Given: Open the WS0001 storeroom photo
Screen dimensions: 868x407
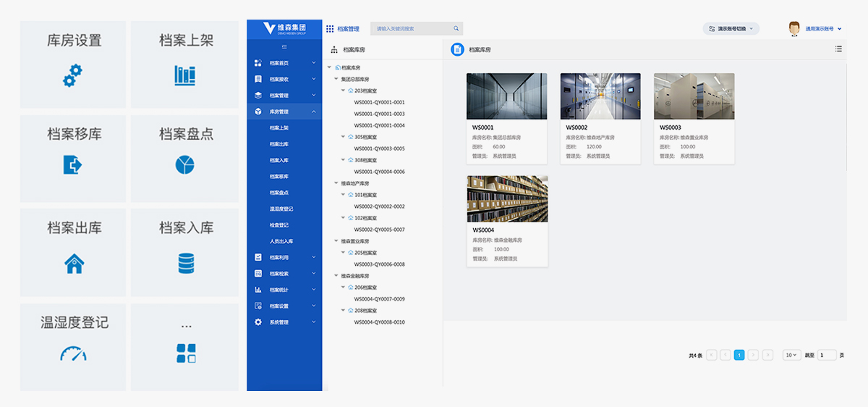Looking at the screenshot, I should click(507, 96).
